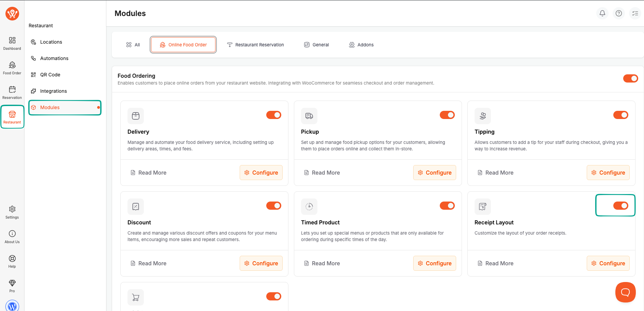Click the WordPress logo at the sidebar bottom
Viewport: 644px width, 311px height.
(x=12, y=306)
